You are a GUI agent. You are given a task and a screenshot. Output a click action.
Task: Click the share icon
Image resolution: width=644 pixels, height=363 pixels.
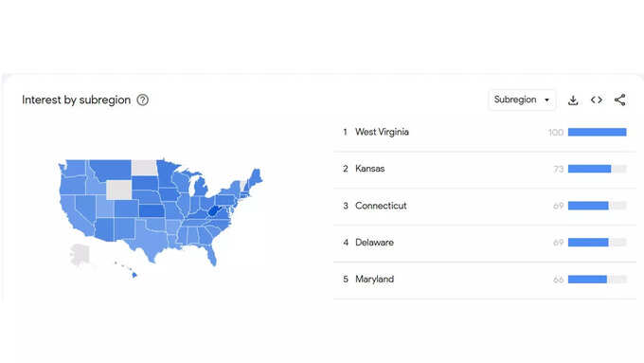pos(619,100)
